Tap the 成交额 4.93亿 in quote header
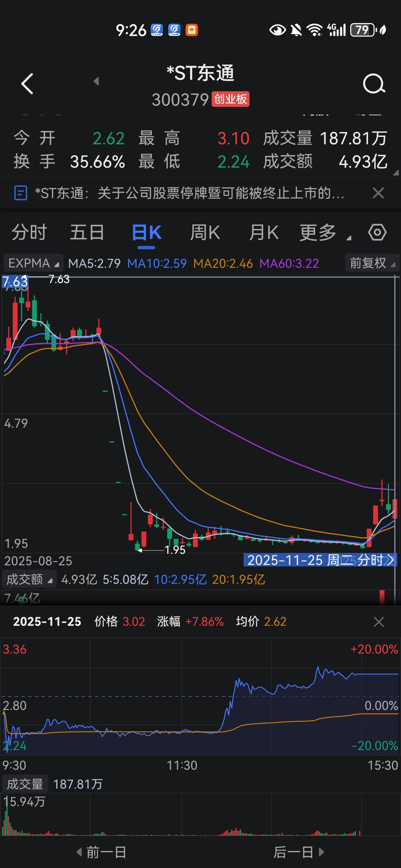Screen dimensions: 401x868 click(x=325, y=162)
